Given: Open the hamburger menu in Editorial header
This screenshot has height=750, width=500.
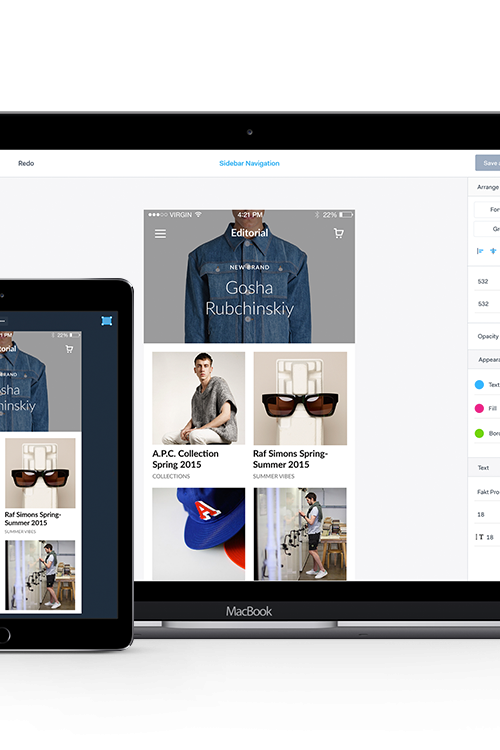Looking at the screenshot, I should tap(160, 233).
